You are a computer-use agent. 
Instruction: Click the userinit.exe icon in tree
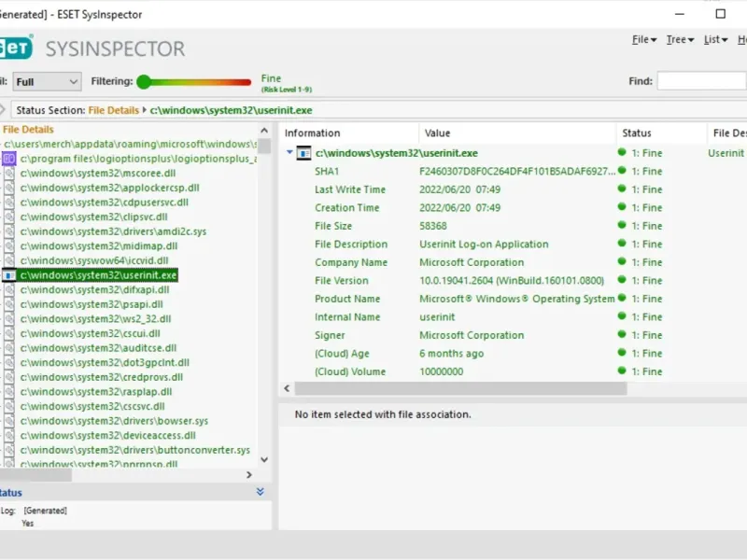pos(9,275)
